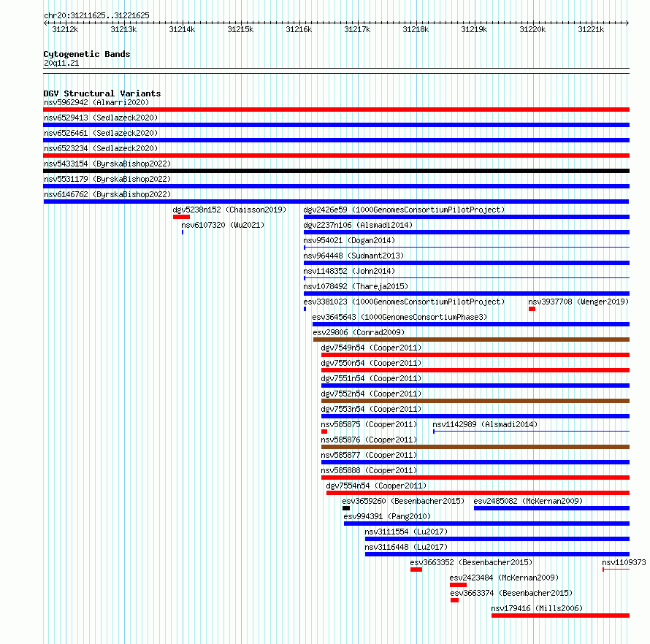The height and width of the screenshot is (644, 650).
Task: Click dgv5238n152 (Chaisson2019) label
Action: 229,210
